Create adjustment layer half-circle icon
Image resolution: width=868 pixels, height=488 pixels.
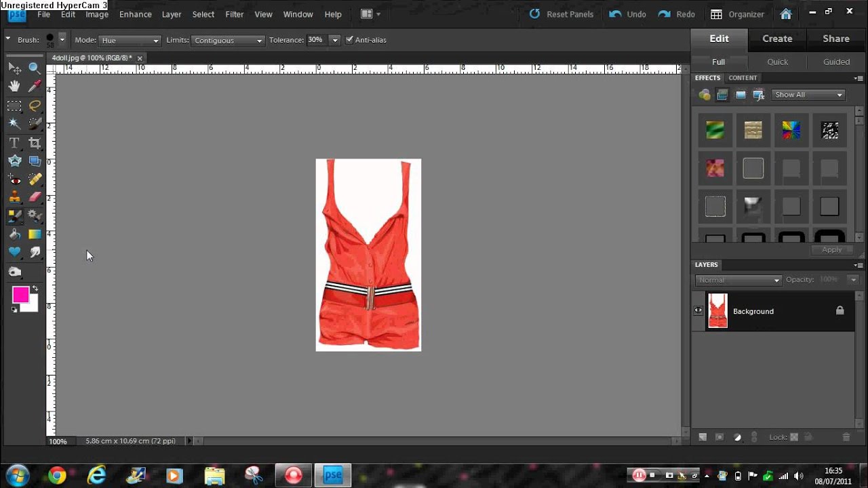(x=738, y=437)
